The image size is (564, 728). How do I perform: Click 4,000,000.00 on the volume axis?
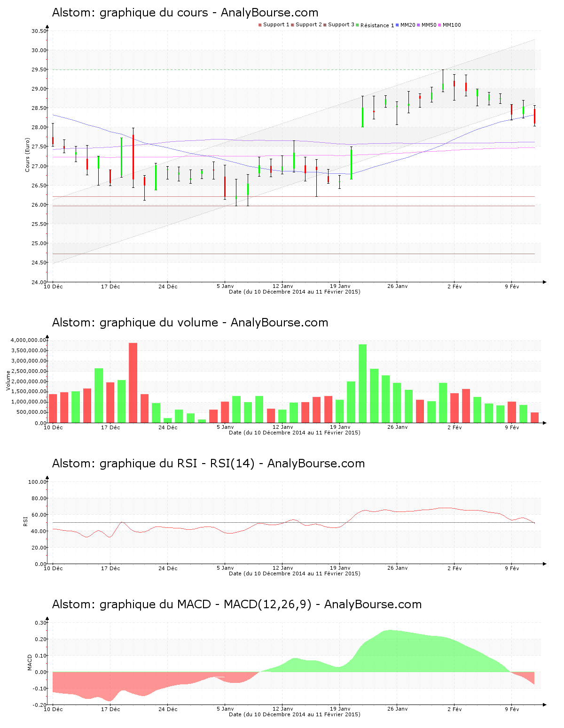point(29,340)
